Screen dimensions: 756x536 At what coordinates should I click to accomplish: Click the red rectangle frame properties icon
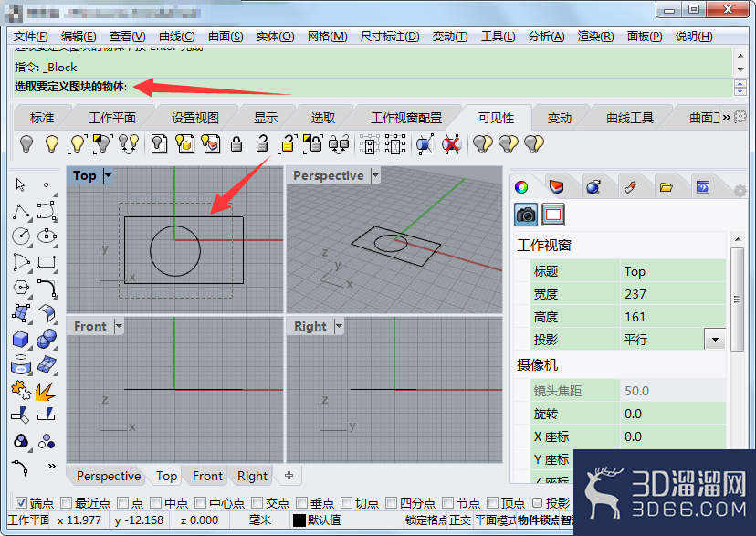click(x=553, y=215)
